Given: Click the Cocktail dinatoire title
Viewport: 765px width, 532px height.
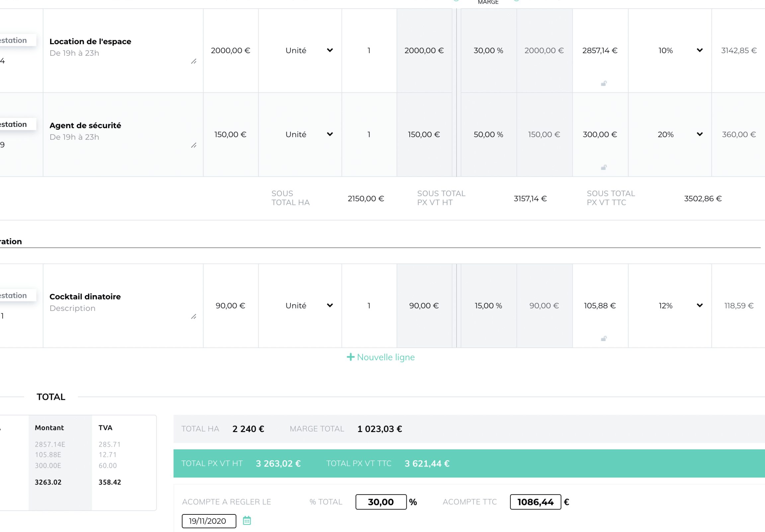Looking at the screenshot, I should 85,297.
